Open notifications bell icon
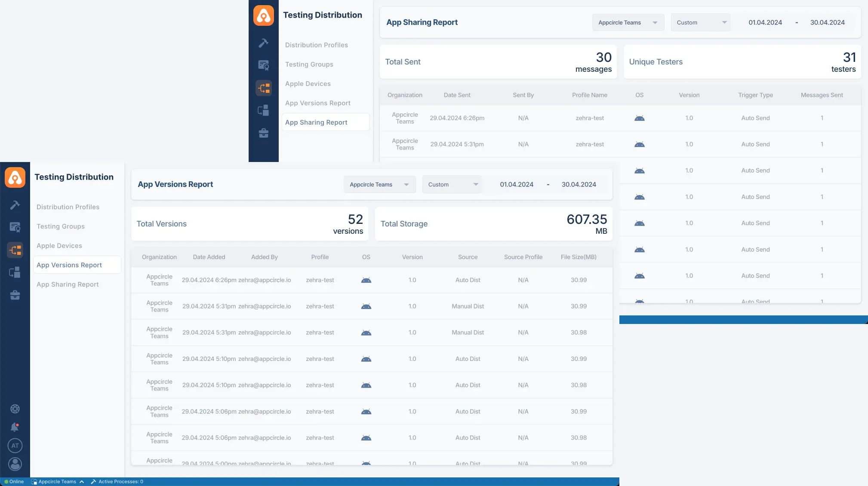Screen dimensions: 868x486 tap(15, 427)
